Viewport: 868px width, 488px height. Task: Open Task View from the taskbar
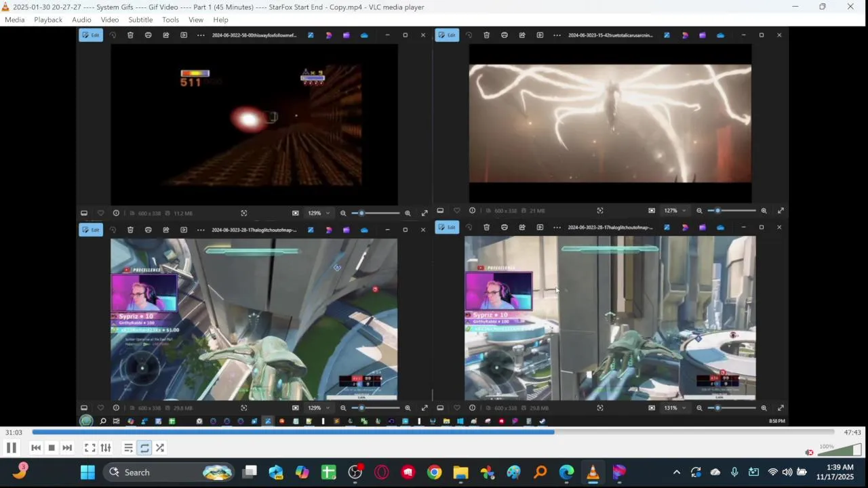click(x=250, y=472)
